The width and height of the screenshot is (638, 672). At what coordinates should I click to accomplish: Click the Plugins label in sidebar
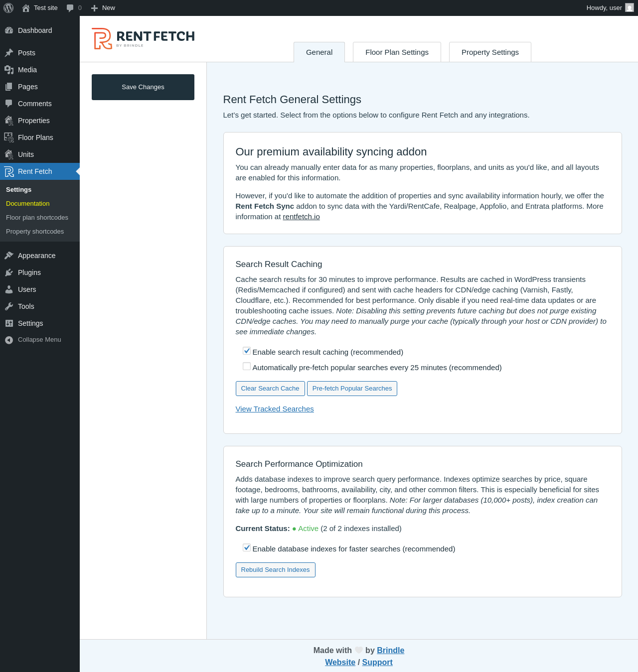pyautogui.click(x=29, y=272)
